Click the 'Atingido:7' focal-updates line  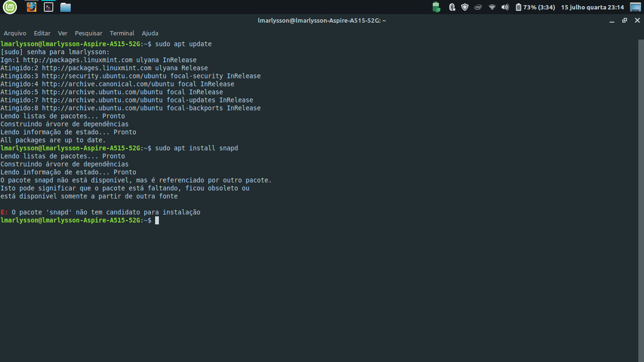(x=127, y=100)
